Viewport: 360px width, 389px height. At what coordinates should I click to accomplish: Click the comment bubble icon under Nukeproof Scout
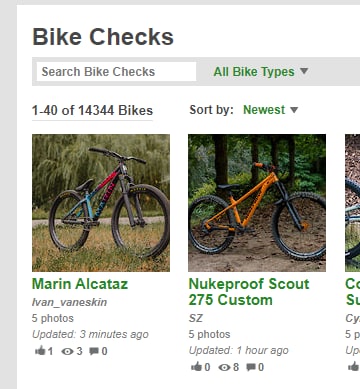click(251, 367)
